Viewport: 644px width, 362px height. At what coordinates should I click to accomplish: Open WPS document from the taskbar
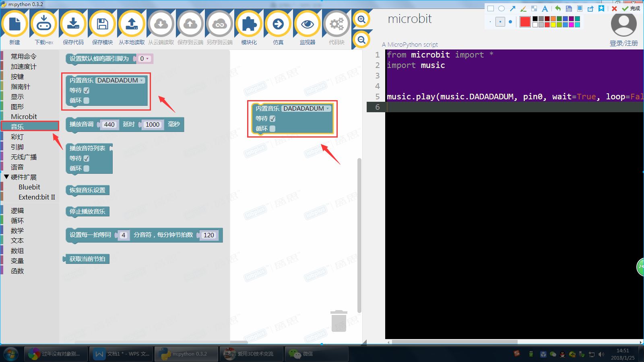(121, 354)
